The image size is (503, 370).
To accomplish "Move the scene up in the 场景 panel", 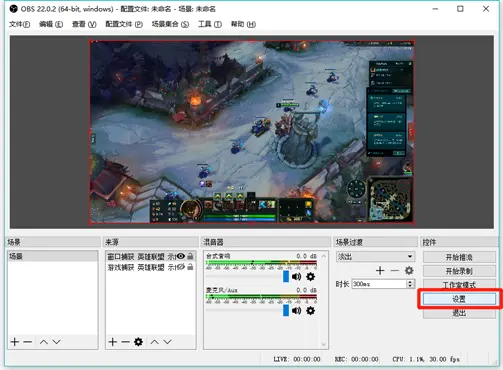I will click(44, 342).
